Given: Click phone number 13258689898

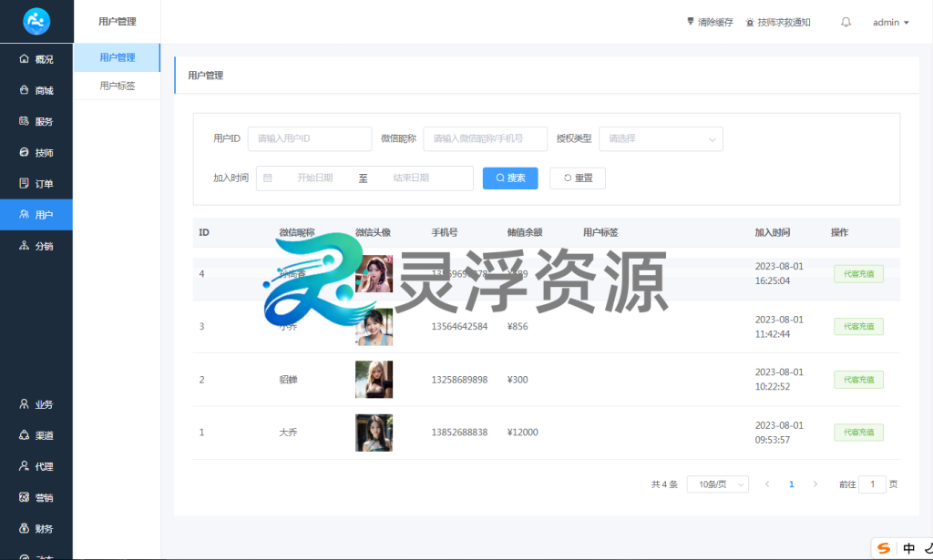Looking at the screenshot, I should [459, 380].
